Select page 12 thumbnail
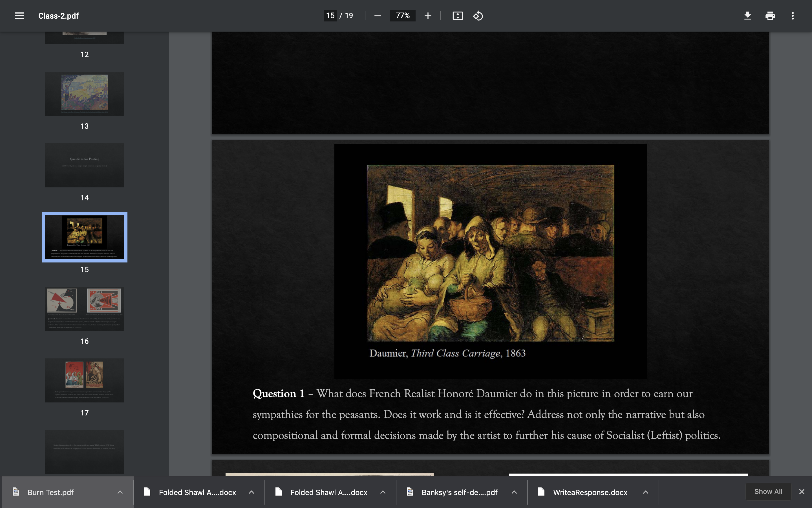 [85, 38]
